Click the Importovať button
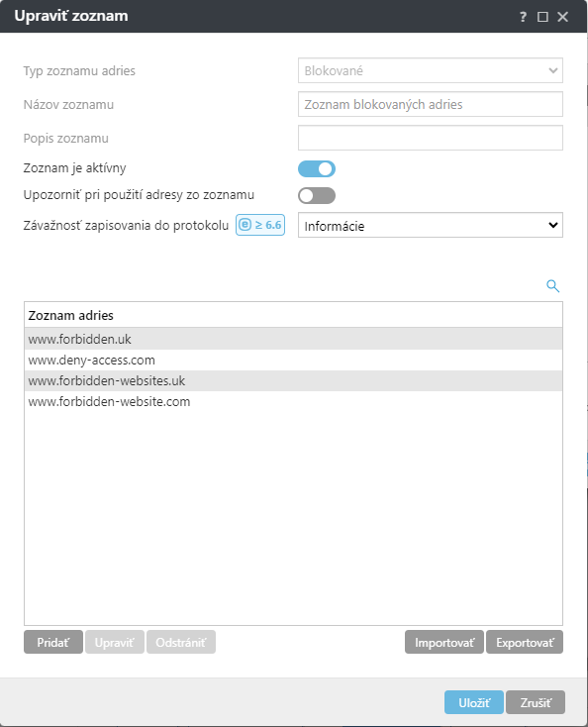Screen dimensions: 588x727 coord(443,642)
